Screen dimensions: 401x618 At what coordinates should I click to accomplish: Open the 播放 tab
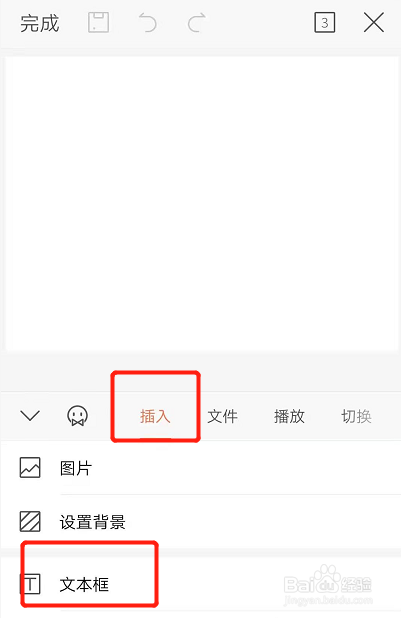tap(289, 416)
